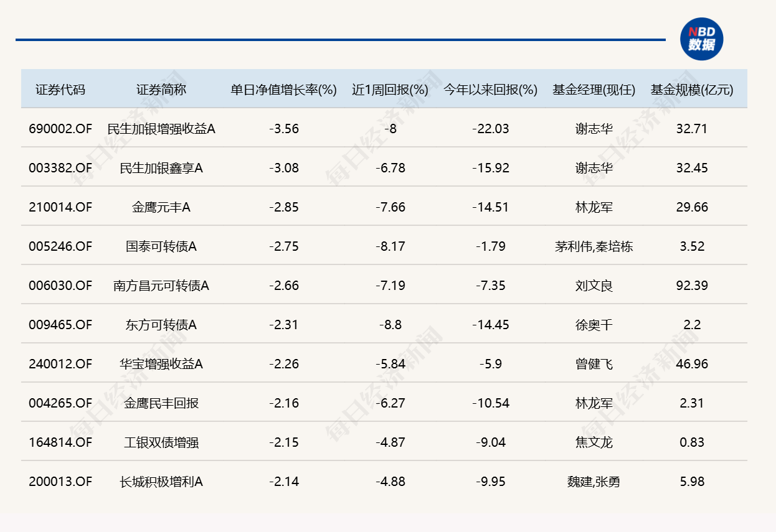776x532 pixels.
Task: Select fund size 0.83
Action: 692,442
